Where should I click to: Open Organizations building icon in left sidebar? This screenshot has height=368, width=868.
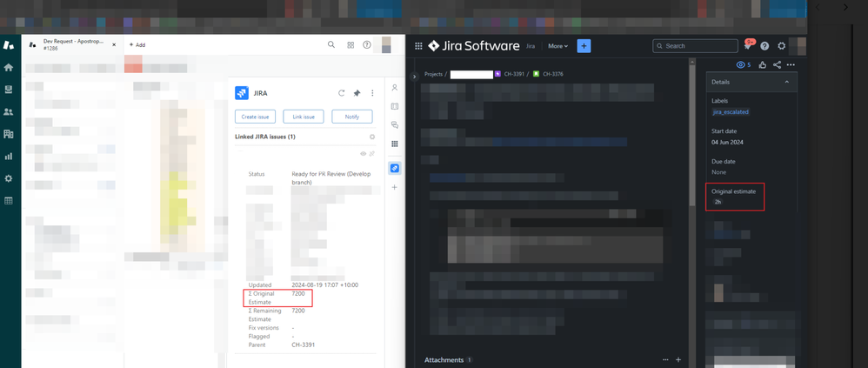9,134
